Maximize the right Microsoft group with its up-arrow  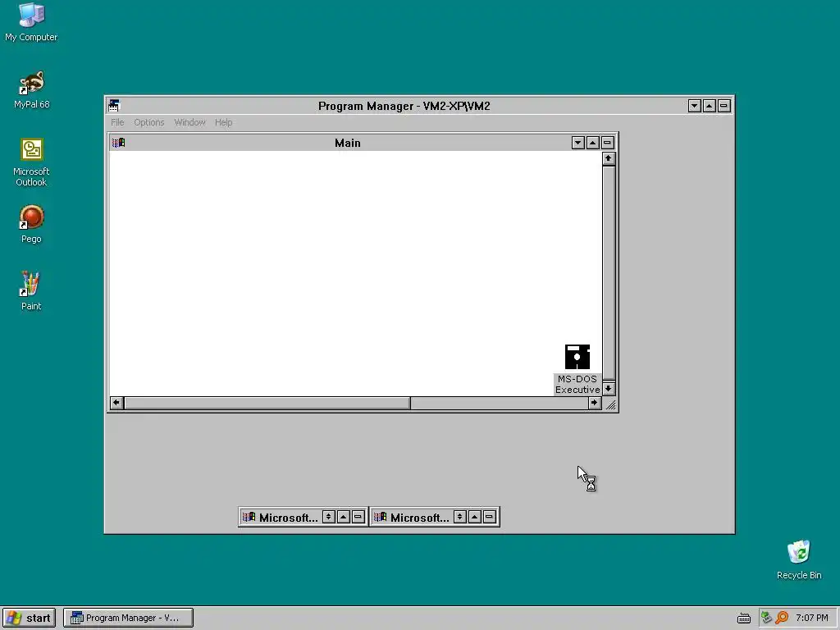tap(475, 517)
